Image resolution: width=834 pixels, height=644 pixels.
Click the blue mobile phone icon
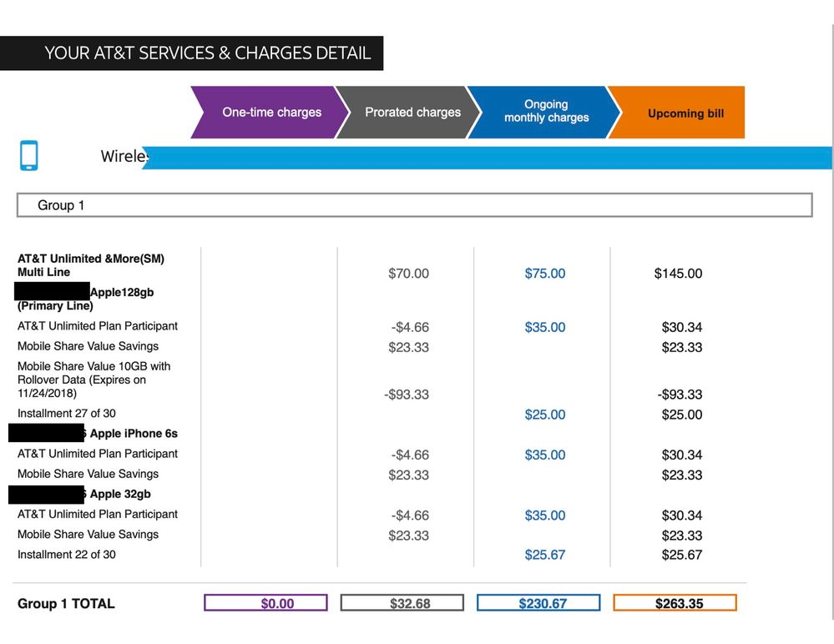click(x=29, y=156)
